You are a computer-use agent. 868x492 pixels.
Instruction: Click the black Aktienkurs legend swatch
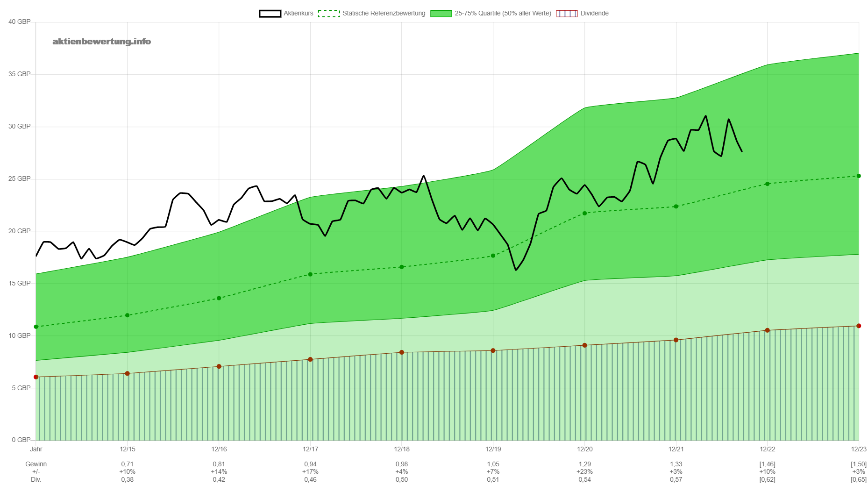pos(270,14)
